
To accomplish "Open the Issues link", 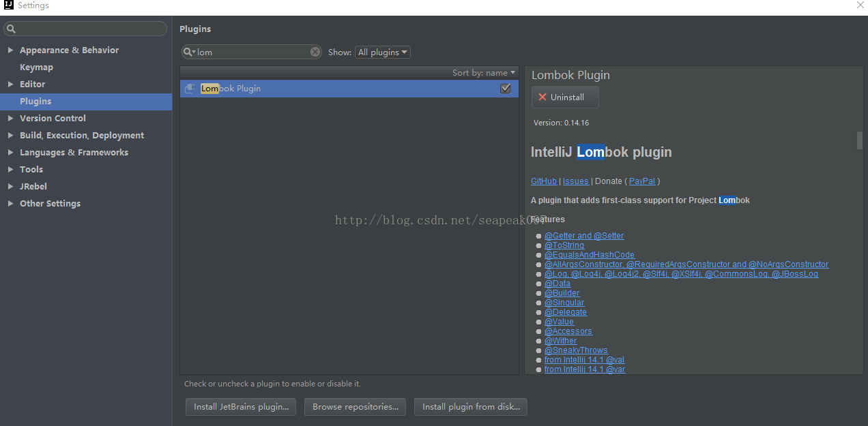I will tap(575, 181).
